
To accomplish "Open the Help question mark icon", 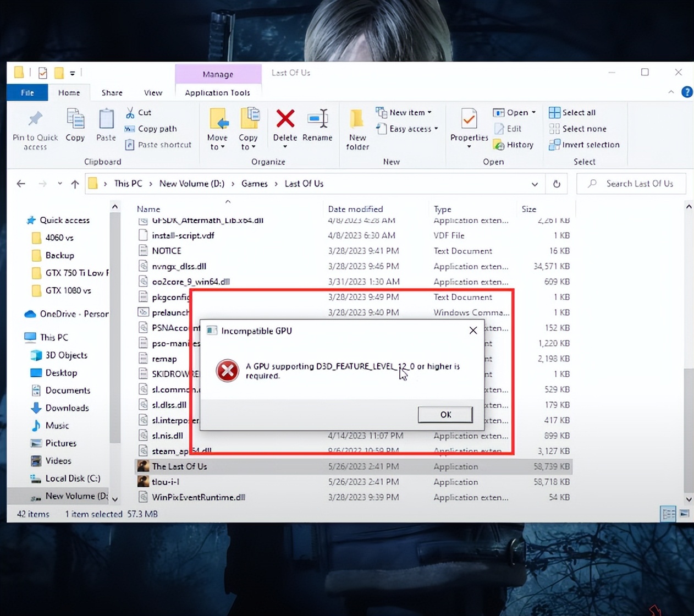I will pyautogui.click(x=687, y=92).
